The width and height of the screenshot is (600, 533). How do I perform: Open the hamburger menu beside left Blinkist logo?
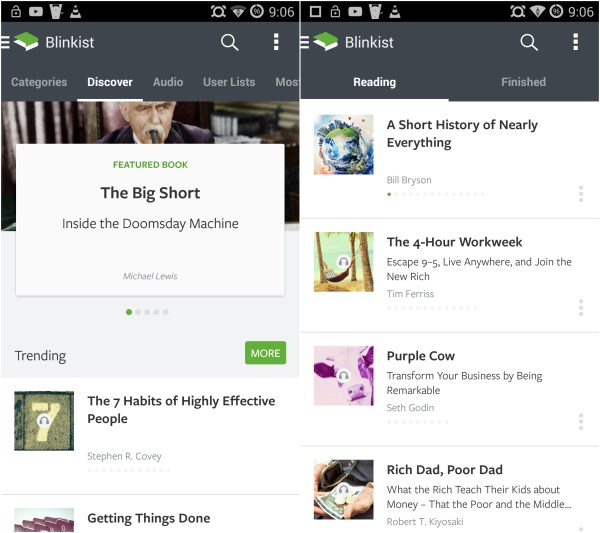coord(5,42)
